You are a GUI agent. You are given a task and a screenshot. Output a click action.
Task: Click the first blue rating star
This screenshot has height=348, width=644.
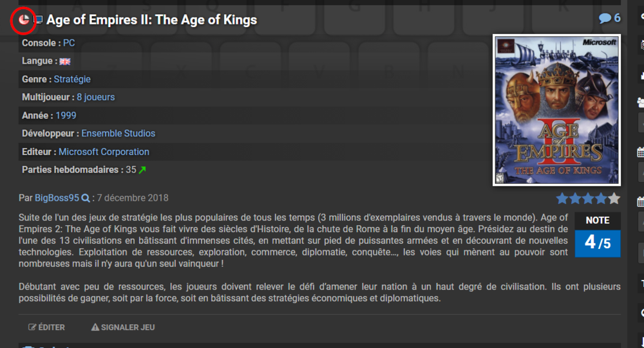click(x=562, y=198)
